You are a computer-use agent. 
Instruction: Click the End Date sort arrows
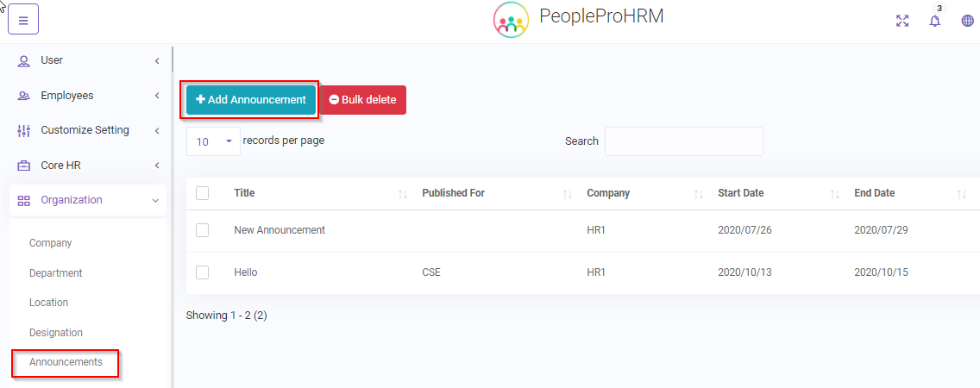[961, 194]
